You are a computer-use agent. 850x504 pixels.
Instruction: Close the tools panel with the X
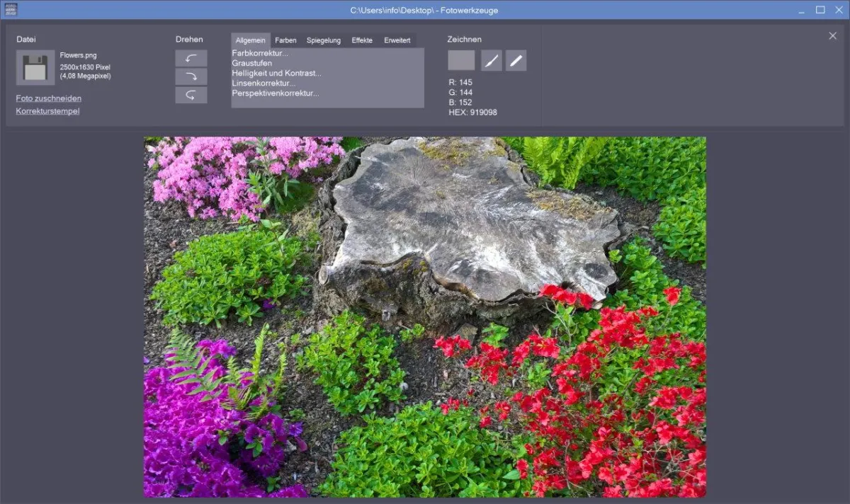click(x=832, y=36)
